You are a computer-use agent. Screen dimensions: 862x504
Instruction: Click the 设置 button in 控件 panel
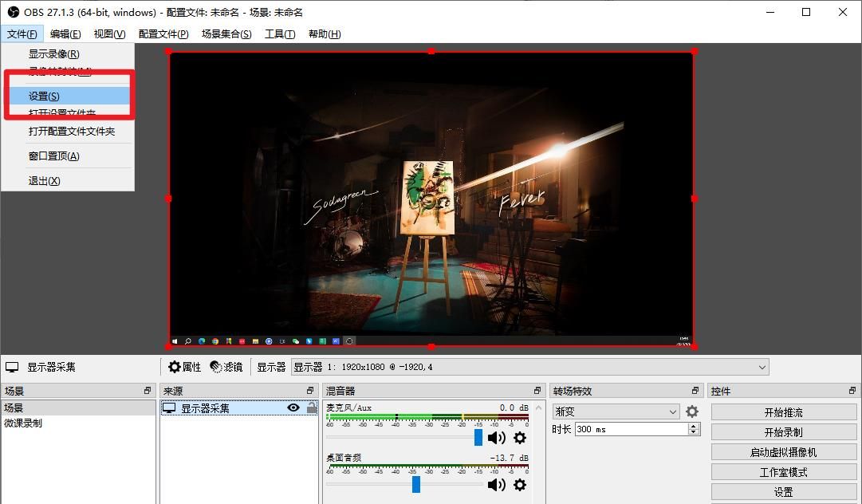pyautogui.click(x=783, y=492)
